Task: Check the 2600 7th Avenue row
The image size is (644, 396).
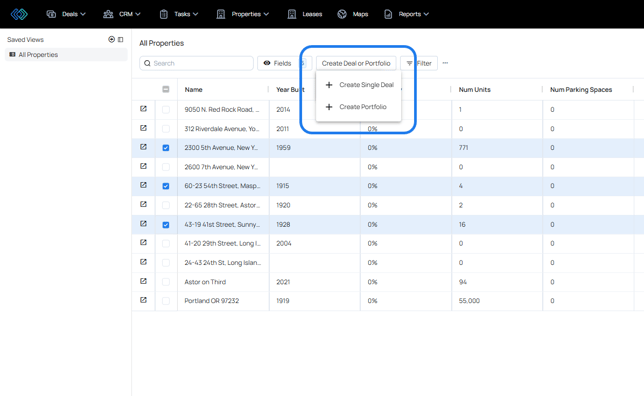Action: coord(166,167)
